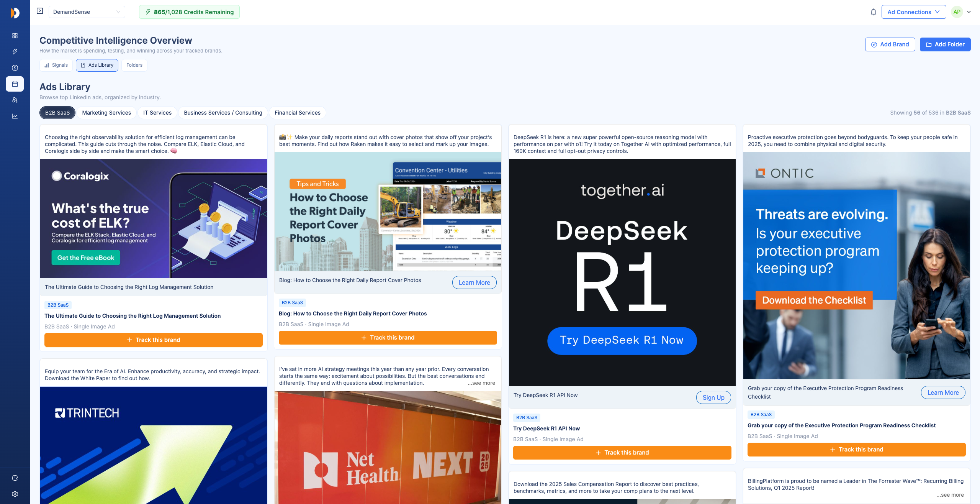The width and height of the screenshot is (980, 504).
Task: Switch to the Folders tab
Action: (134, 65)
